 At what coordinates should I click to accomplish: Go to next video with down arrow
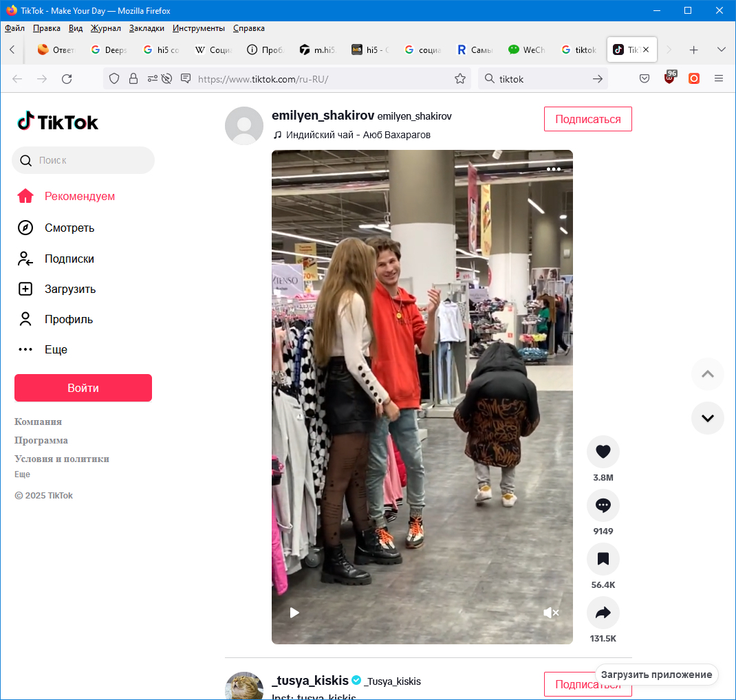click(x=707, y=418)
